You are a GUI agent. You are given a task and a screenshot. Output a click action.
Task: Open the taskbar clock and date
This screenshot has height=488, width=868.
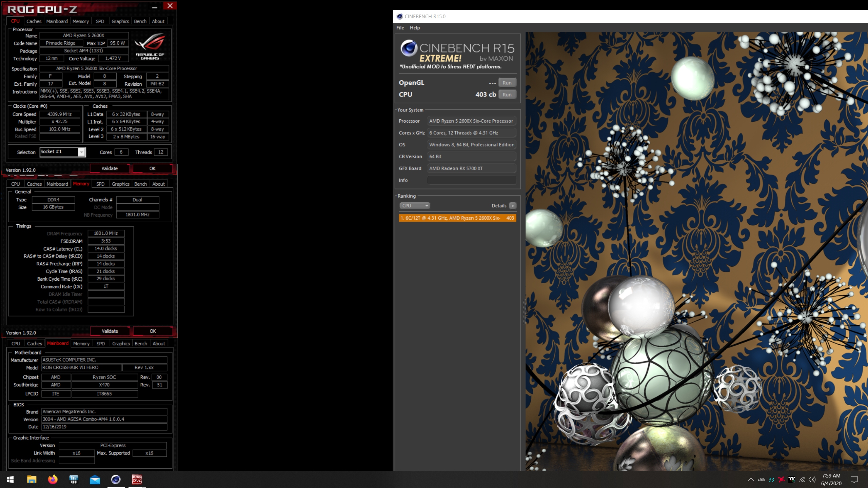[x=831, y=480]
